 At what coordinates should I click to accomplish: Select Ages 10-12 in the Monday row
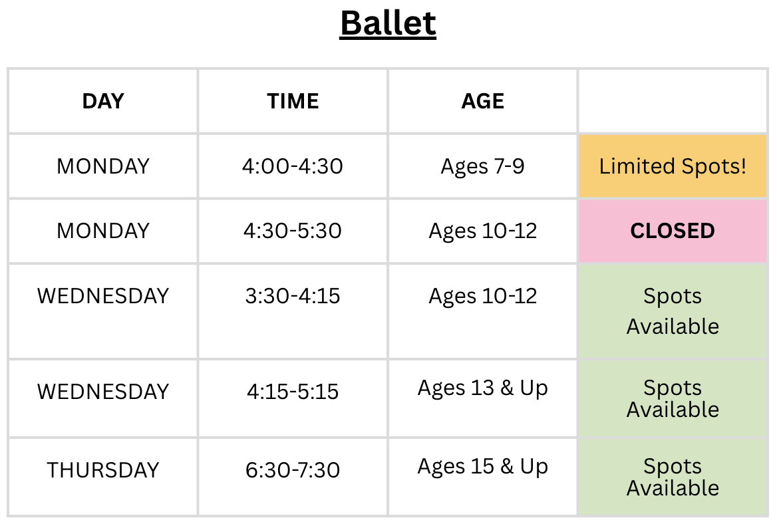click(483, 231)
